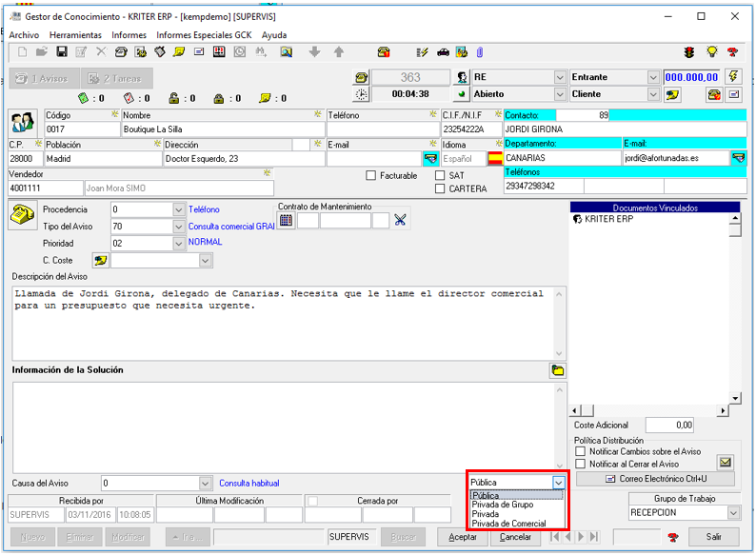
Task: Click the Salir button
Action: pos(713,537)
